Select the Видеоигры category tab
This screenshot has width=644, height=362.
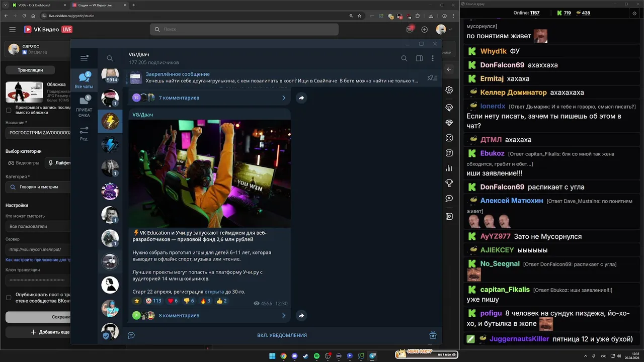click(24, 163)
